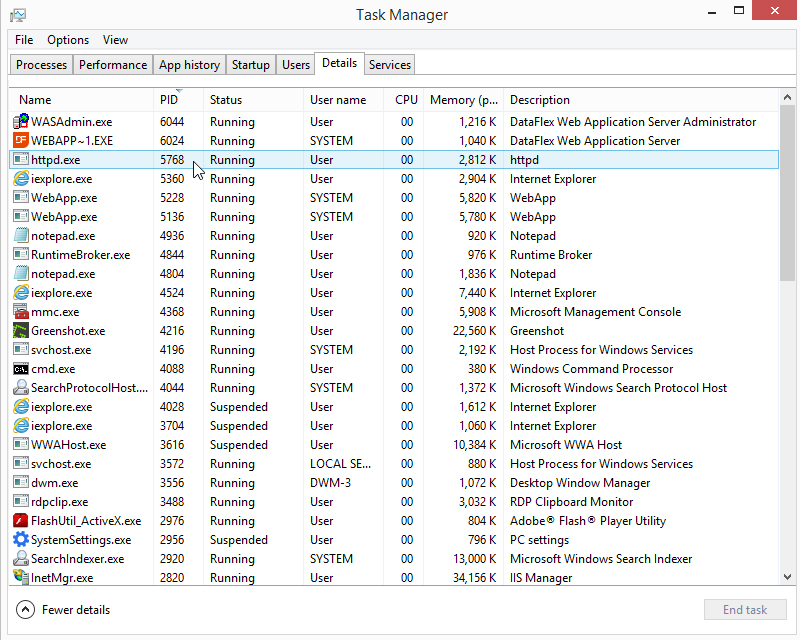This screenshot has height=640, width=800.
Task: Click the Microsoft WWA Host description
Action: (566, 445)
